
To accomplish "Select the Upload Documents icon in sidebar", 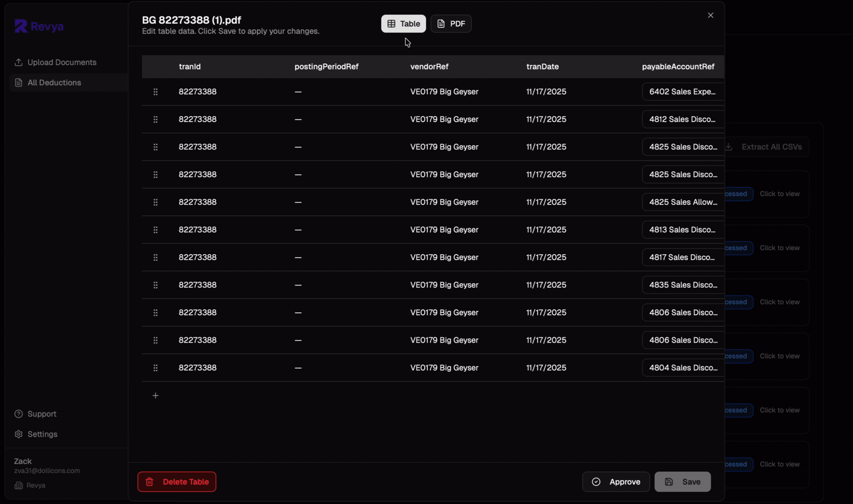I will [x=18, y=62].
